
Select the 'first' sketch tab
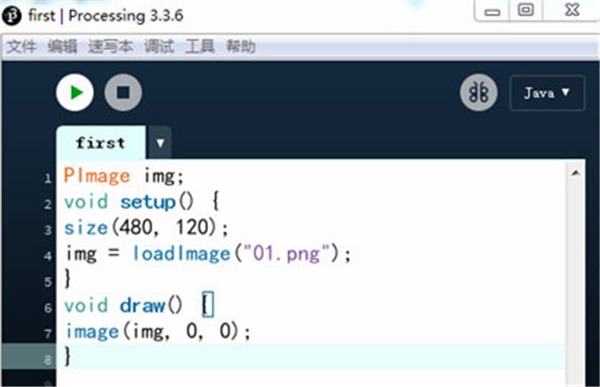101,143
